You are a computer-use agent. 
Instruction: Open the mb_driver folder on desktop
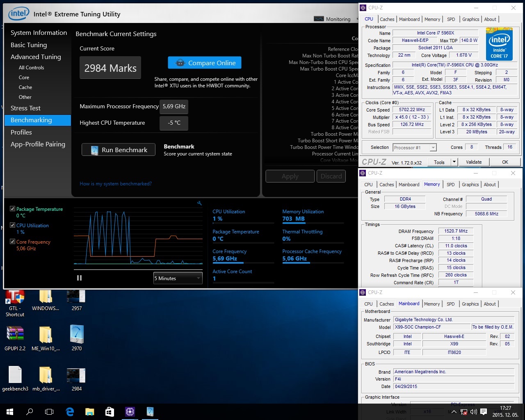click(x=46, y=378)
